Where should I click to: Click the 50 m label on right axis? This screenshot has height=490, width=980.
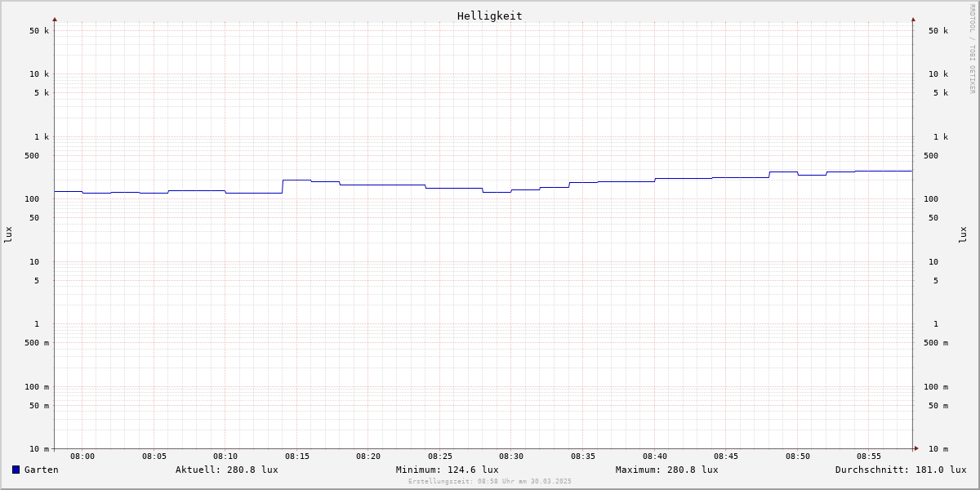click(x=938, y=406)
